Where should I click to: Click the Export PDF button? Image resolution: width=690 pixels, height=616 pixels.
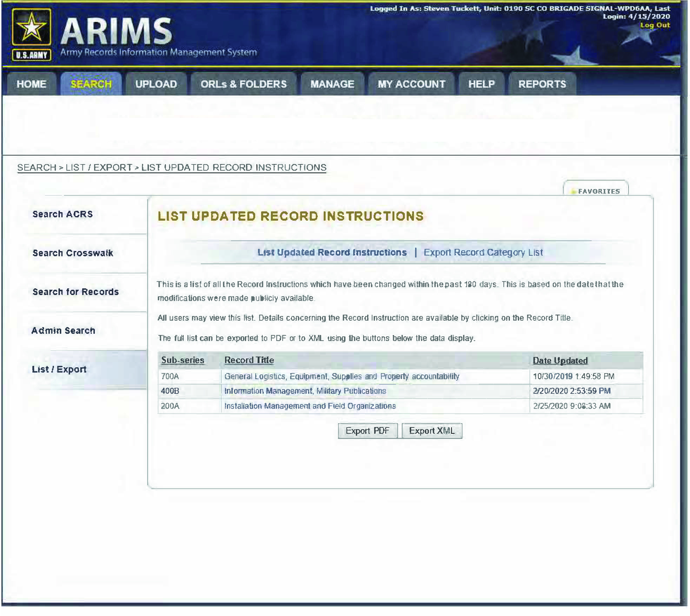pos(368,431)
